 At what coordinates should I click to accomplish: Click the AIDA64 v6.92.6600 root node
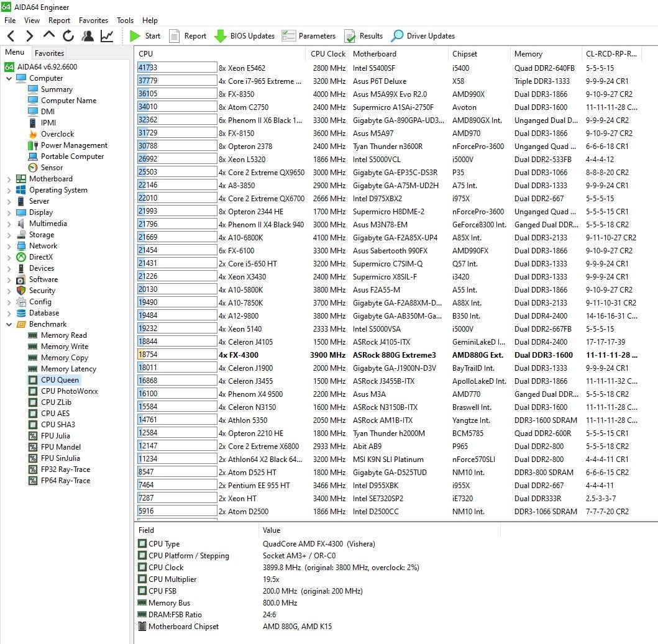point(47,66)
